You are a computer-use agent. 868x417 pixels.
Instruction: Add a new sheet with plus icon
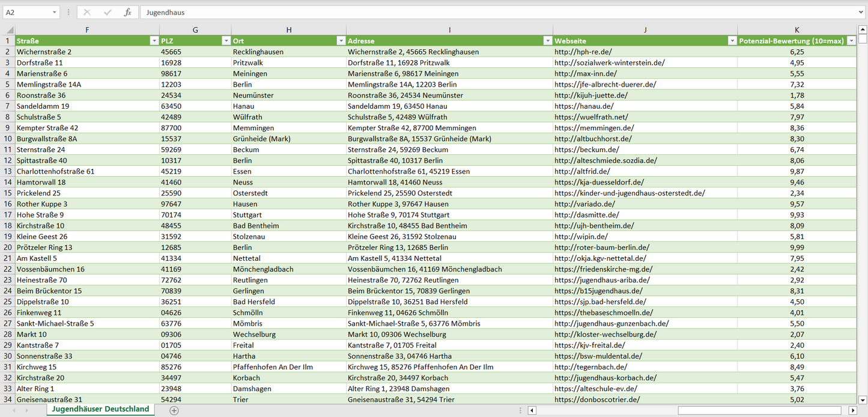click(174, 410)
